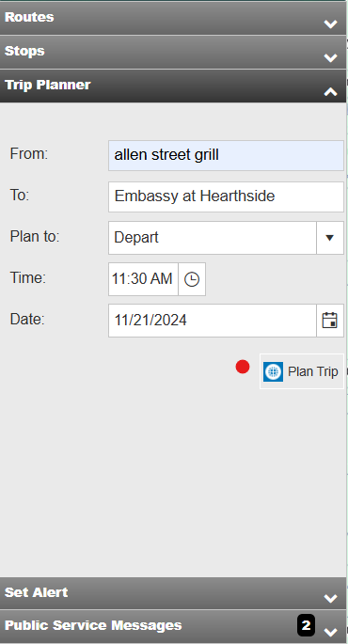Click the red status dot indicator
This screenshot has width=348, height=644.
click(243, 367)
